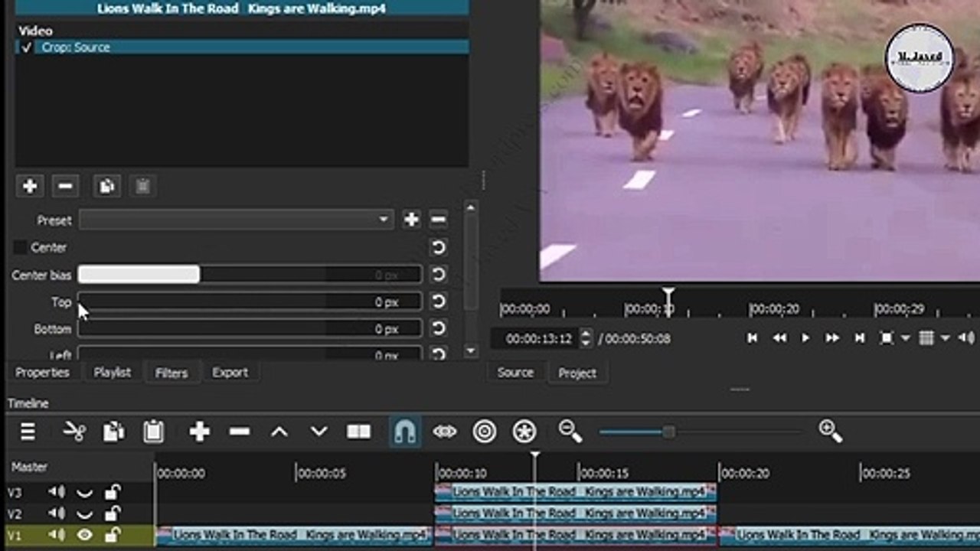Mute track V2 speaker icon
The height and width of the screenshot is (551, 980).
pos(57,513)
